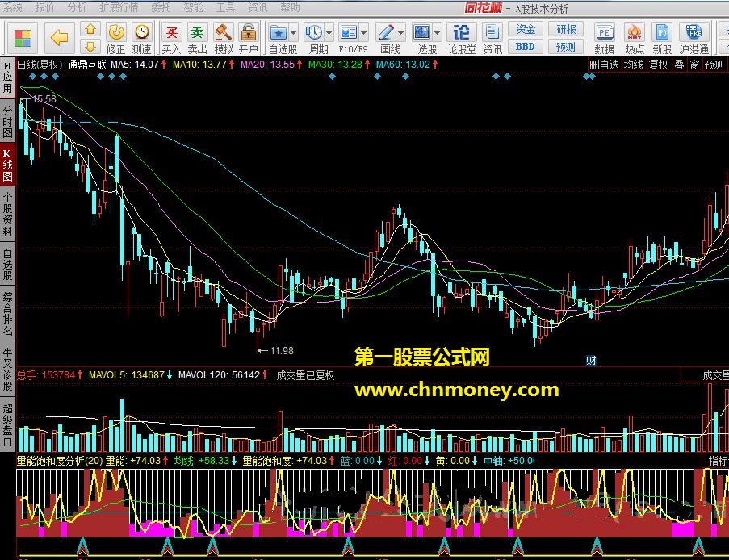Open the 分析 menu
Screen dimensions: 729x560
click(77, 7)
